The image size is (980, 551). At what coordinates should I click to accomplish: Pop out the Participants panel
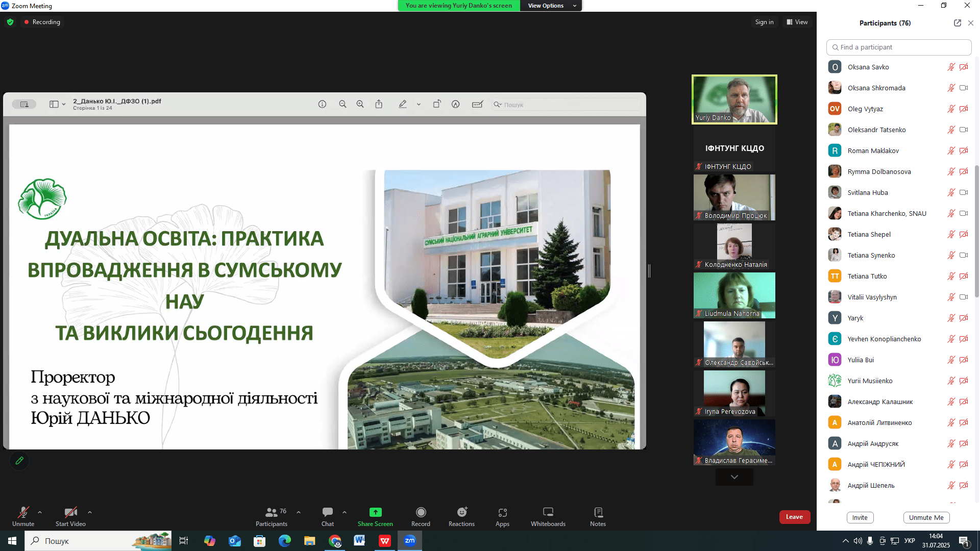958,23
